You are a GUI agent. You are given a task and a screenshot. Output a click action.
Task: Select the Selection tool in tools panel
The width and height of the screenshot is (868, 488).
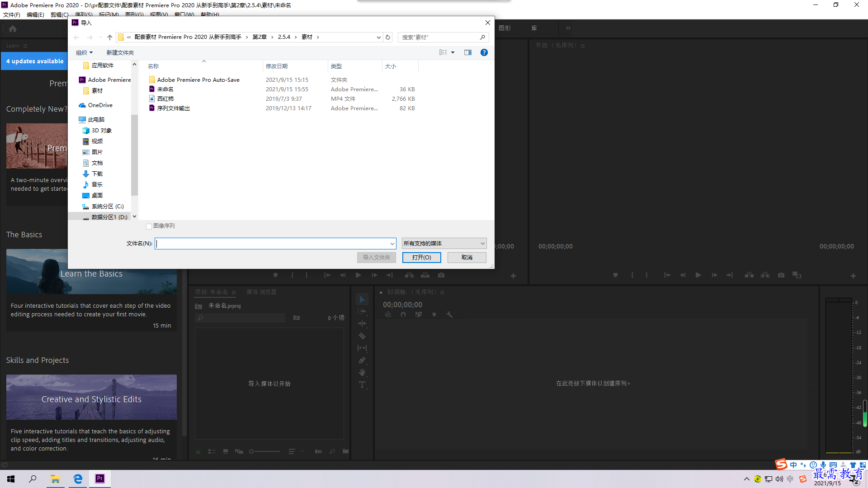(362, 299)
